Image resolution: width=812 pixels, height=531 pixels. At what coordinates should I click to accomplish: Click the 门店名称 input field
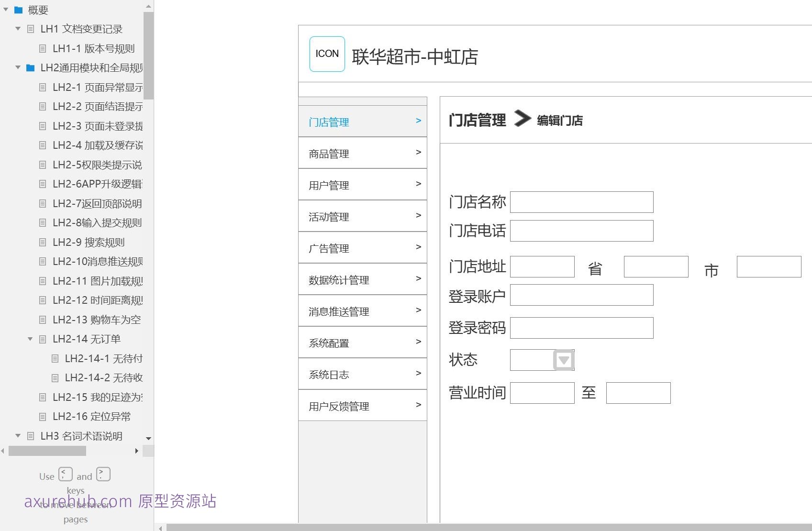coord(582,202)
